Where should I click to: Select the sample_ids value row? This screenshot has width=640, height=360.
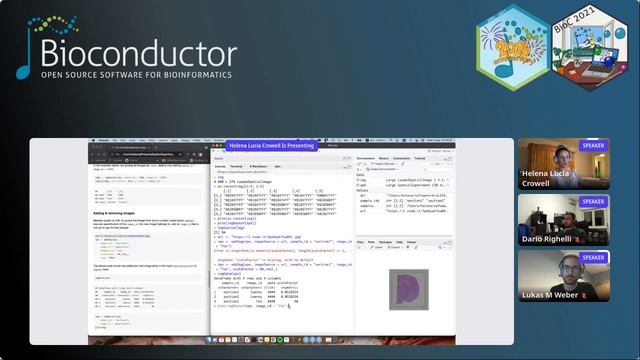click(x=404, y=201)
